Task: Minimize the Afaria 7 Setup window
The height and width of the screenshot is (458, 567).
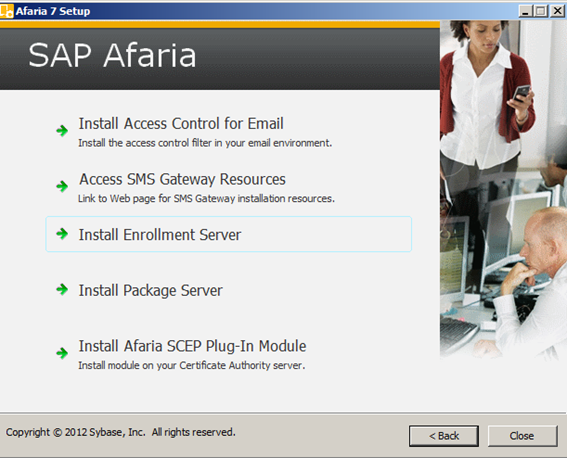Action: (525, 12)
